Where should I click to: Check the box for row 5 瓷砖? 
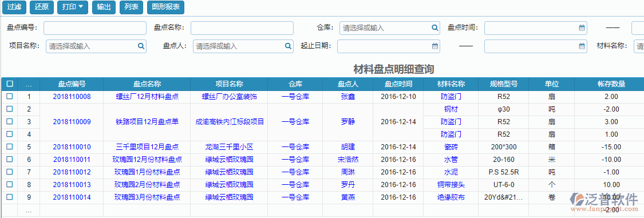10,146
